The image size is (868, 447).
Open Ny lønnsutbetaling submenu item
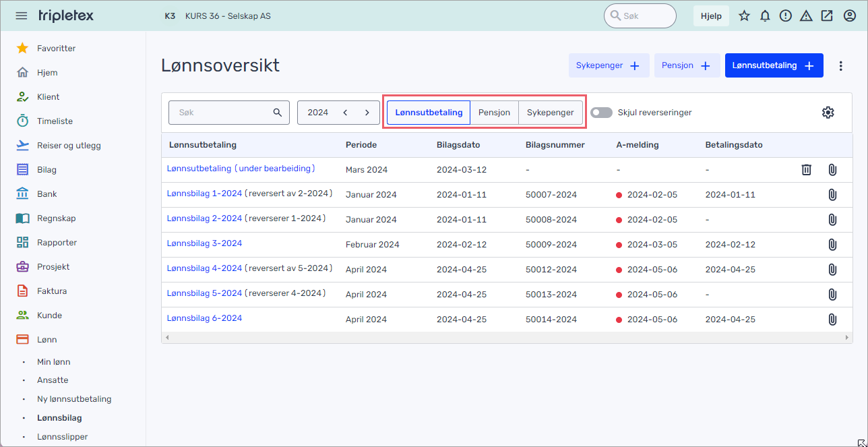(74, 399)
